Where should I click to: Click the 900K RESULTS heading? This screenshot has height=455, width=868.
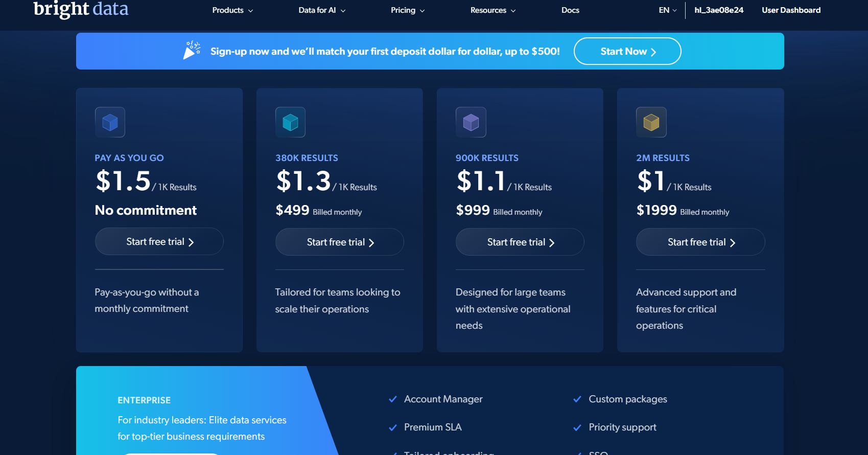tap(487, 158)
